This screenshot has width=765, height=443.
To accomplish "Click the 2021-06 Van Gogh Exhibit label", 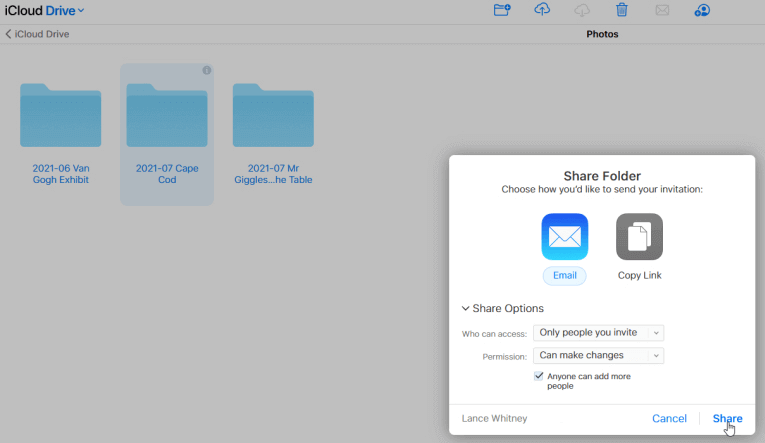I will 60,174.
